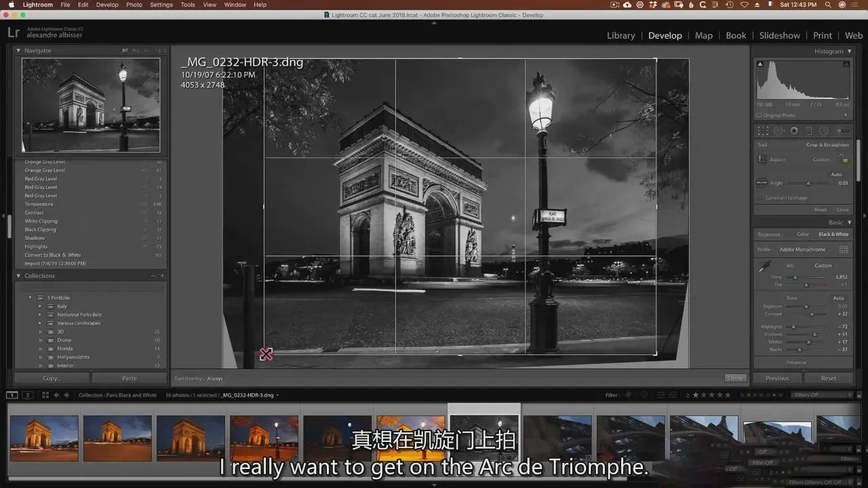Enable Constrain to Image checkbox
The width and height of the screenshot is (868, 488).
click(759, 198)
